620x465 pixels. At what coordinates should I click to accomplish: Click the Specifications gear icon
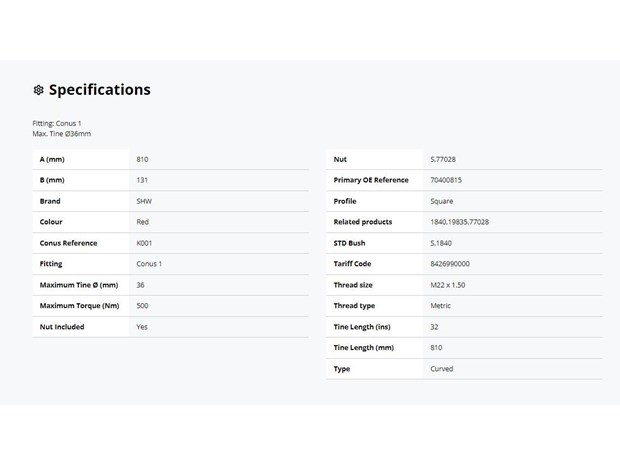click(x=38, y=90)
